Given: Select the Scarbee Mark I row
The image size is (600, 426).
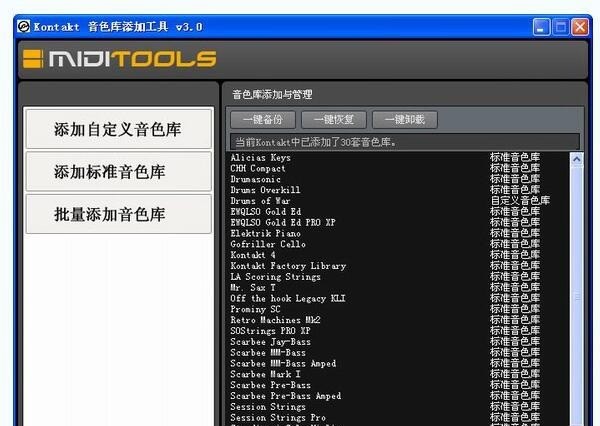Looking at the screenshot, I should [399, 374].
